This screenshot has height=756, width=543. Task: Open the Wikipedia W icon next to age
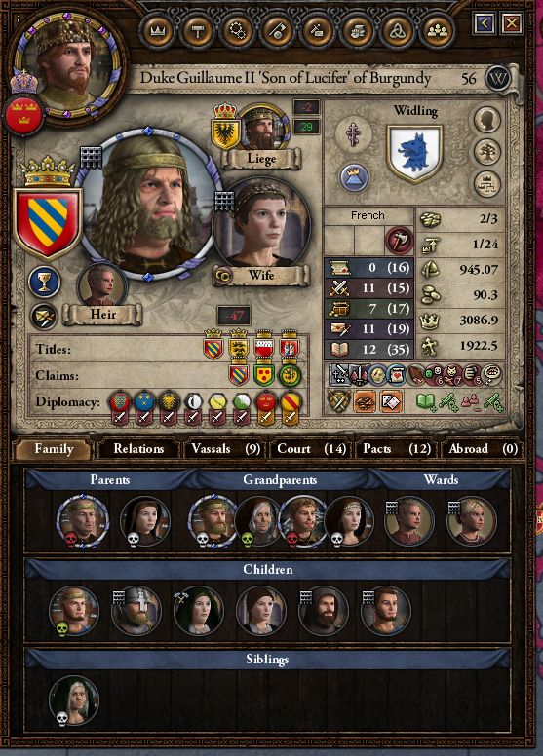[497, 79]
